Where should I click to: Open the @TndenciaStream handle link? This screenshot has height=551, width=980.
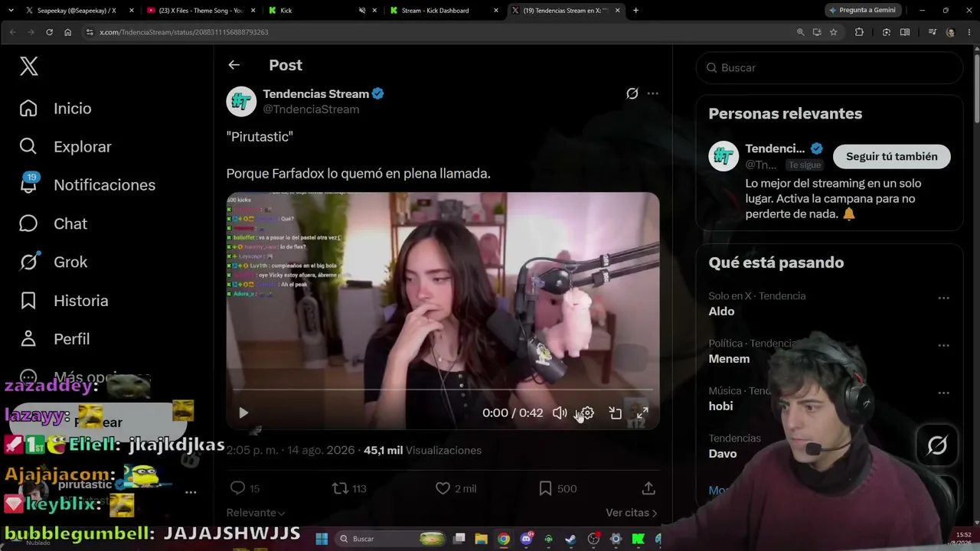click(311, 109)
